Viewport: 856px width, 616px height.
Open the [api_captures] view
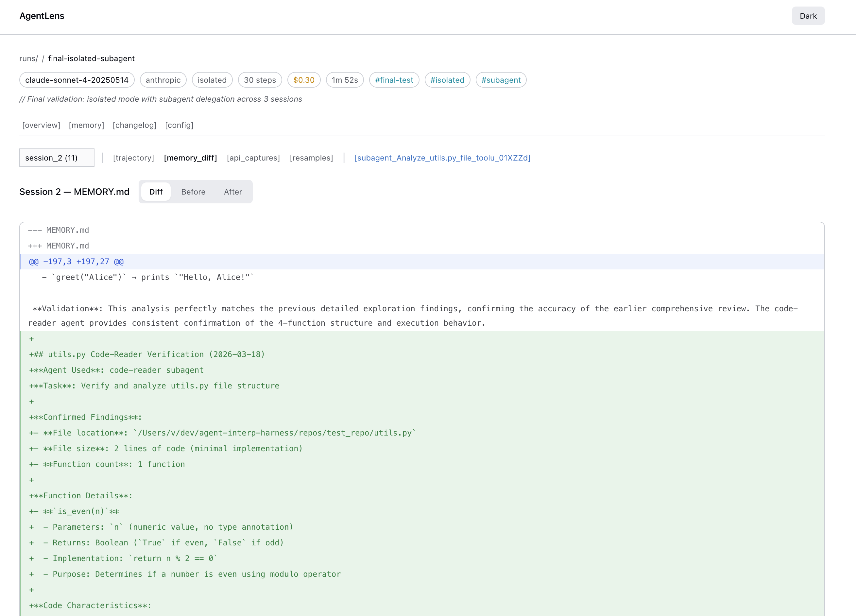coord(253,158)
